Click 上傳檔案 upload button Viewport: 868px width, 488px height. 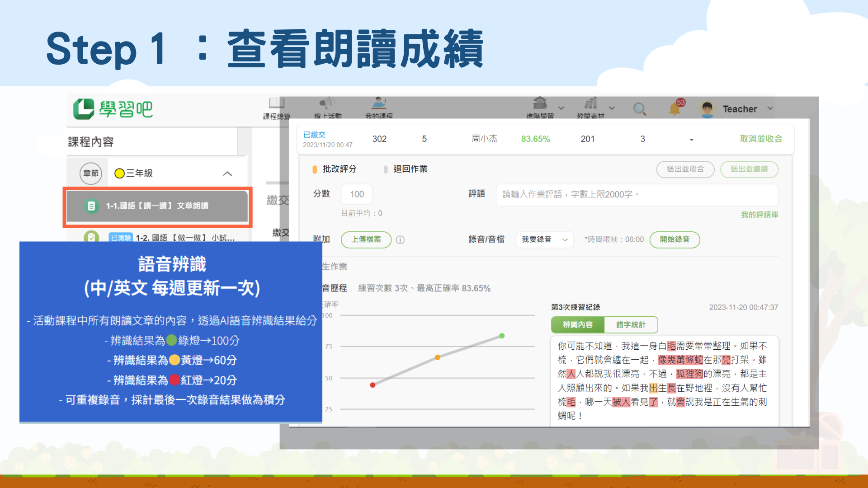[x=366, y=239]
